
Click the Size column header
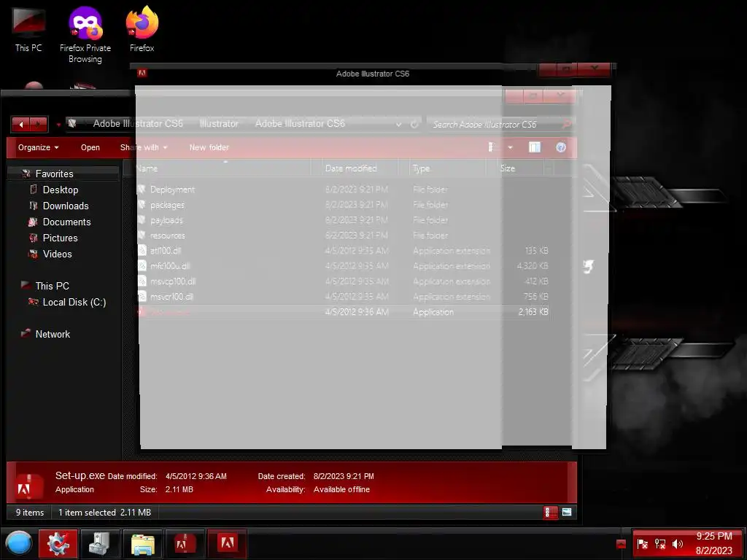pyautogui.click(x=515, y=168)
